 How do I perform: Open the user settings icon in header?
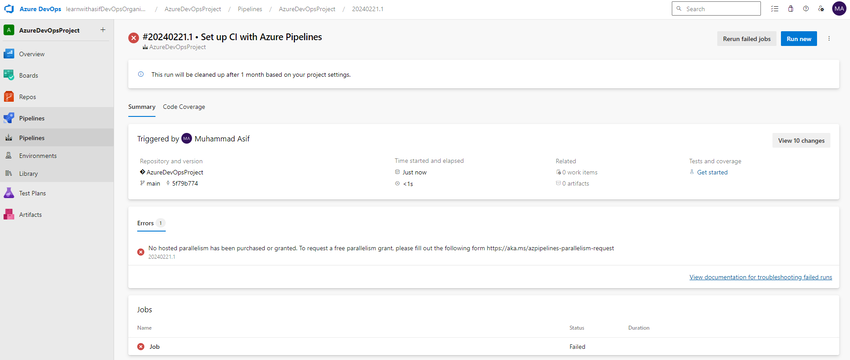(821, 9)
